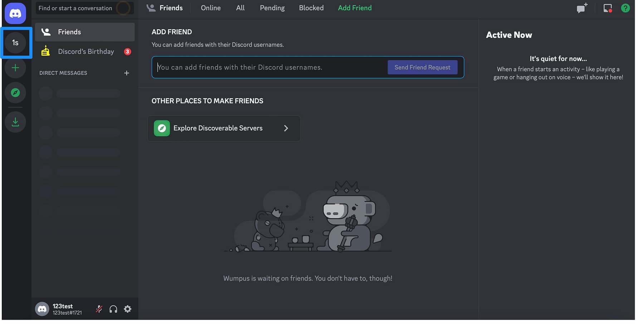Screen dimensions: 644x329
Task: Click the download apps icon
Action: tap(15, 122)
